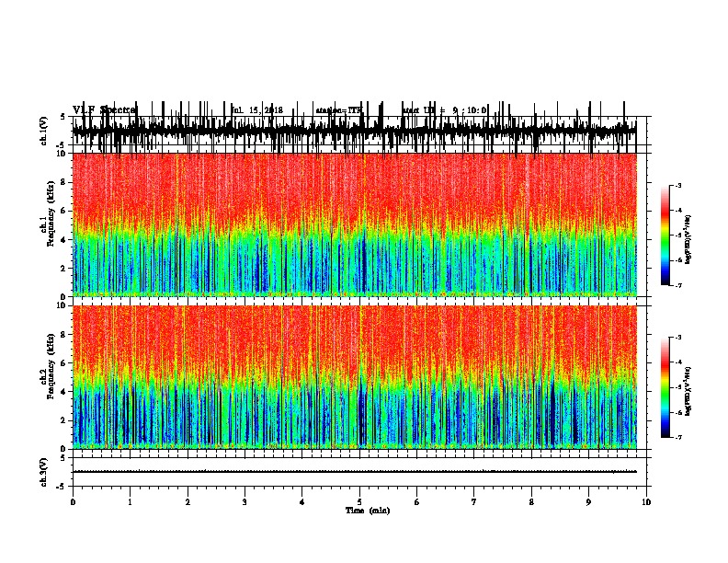Click the time axis tick label "4"
The width and height of the screenshot is (728, 563).
coord(302,502)
